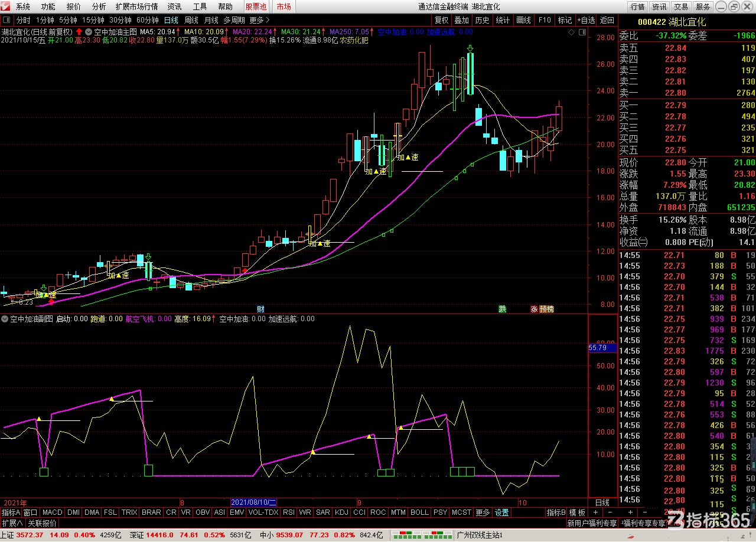Add stock with the +自选 button
This screenshot has width=756, height=542.
coord(586,20)
